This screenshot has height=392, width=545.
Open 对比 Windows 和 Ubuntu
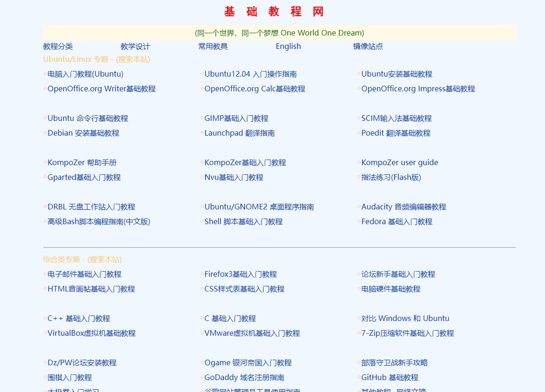click(405, 318)
